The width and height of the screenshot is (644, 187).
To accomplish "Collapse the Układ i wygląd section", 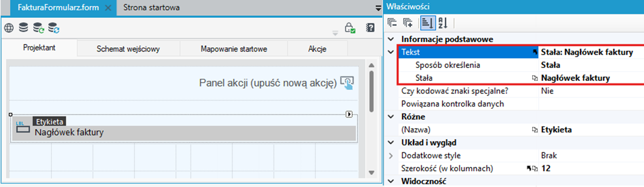I will click(x=391, y=143).
